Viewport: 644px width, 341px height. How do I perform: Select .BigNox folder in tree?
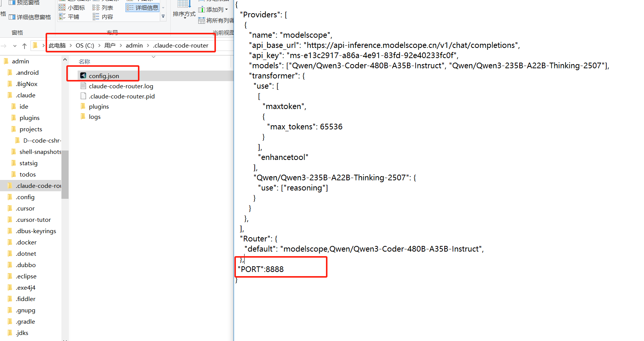click(26, 84)
